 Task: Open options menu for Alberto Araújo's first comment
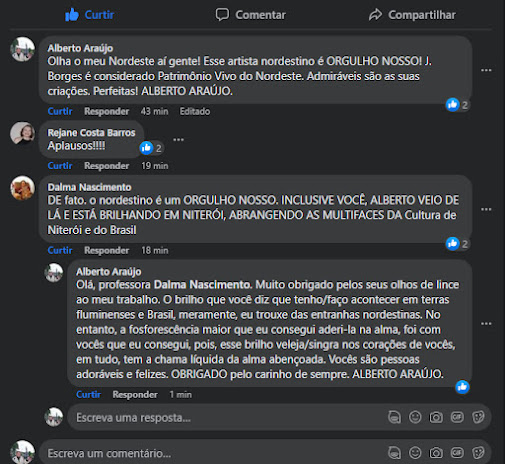pyautogui.click(x=486, y=70)
